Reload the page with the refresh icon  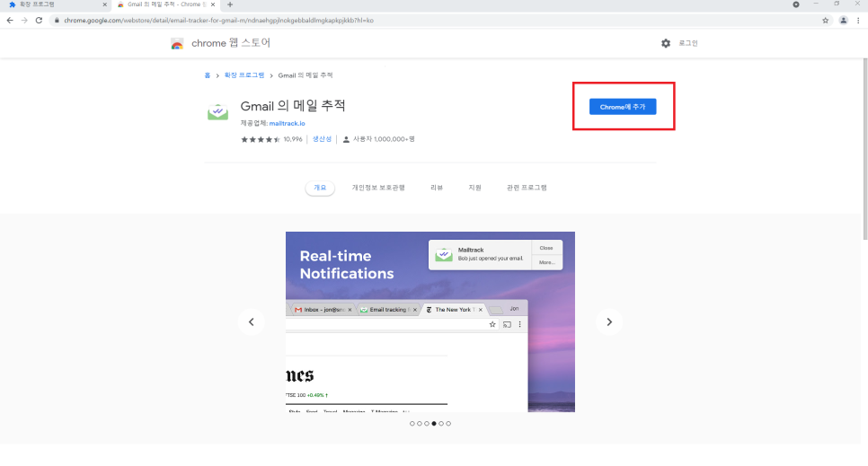coord(39,21)
